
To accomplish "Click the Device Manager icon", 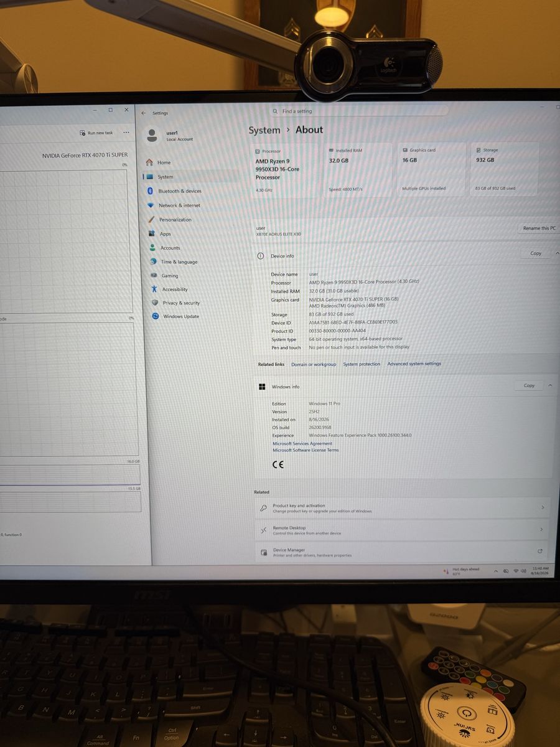I will pos(264,552).
